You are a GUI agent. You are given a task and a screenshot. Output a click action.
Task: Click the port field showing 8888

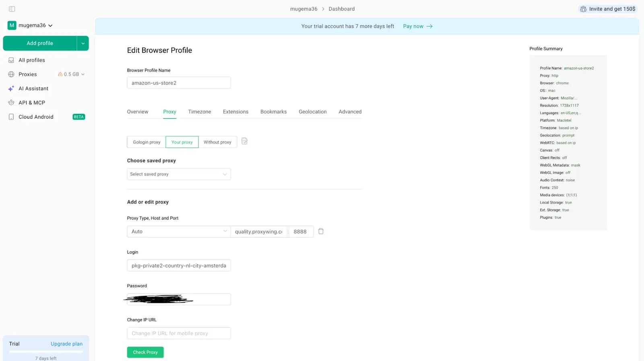tap(301, 231)
